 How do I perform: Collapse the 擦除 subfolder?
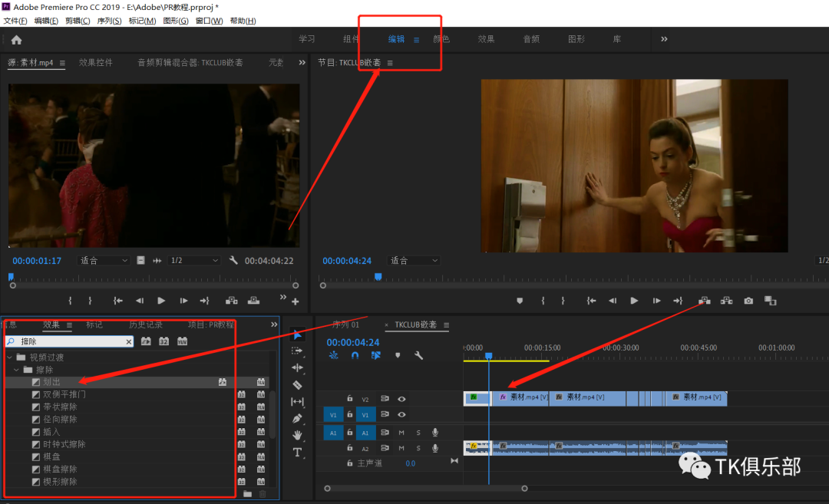[x=16, y=370]
